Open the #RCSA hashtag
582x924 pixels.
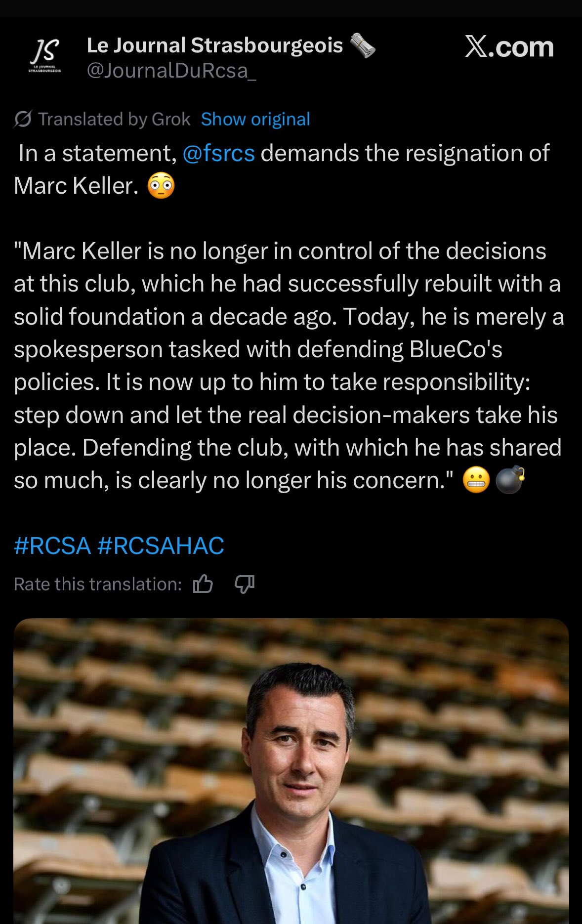52,546
